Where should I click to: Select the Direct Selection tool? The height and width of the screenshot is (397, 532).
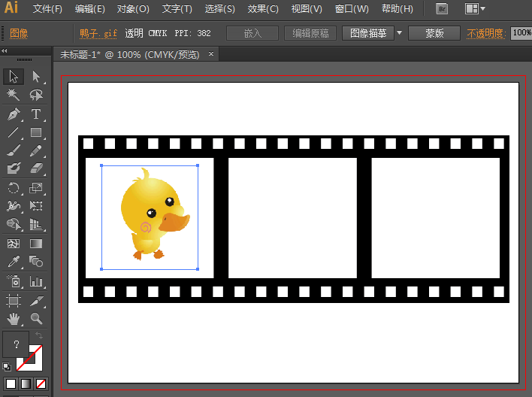[x=36, y=77]
